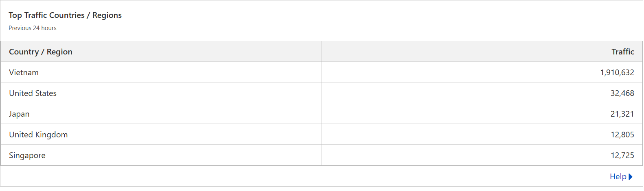Click the traffic value 12,805
The image size is (644, 191).
click(622, 135)
